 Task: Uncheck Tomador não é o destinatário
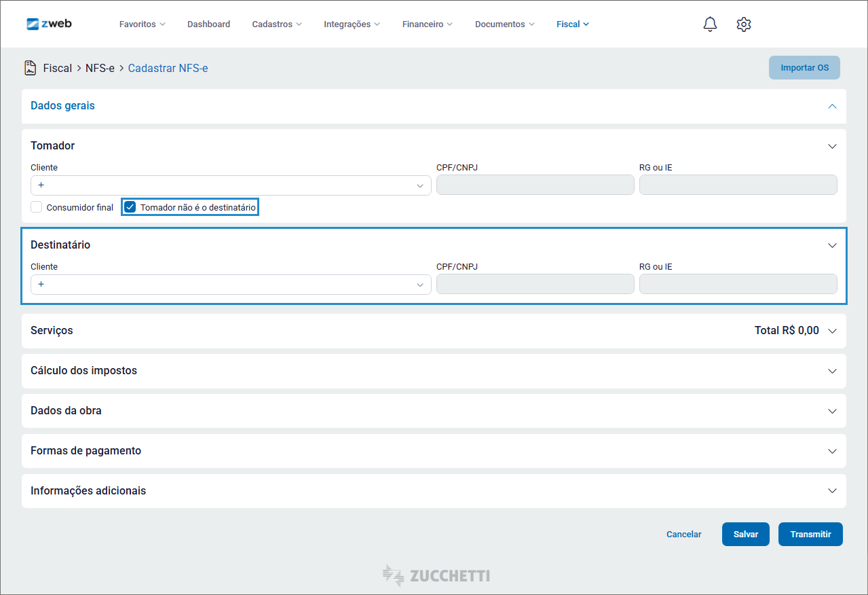(x=130, y=207)
